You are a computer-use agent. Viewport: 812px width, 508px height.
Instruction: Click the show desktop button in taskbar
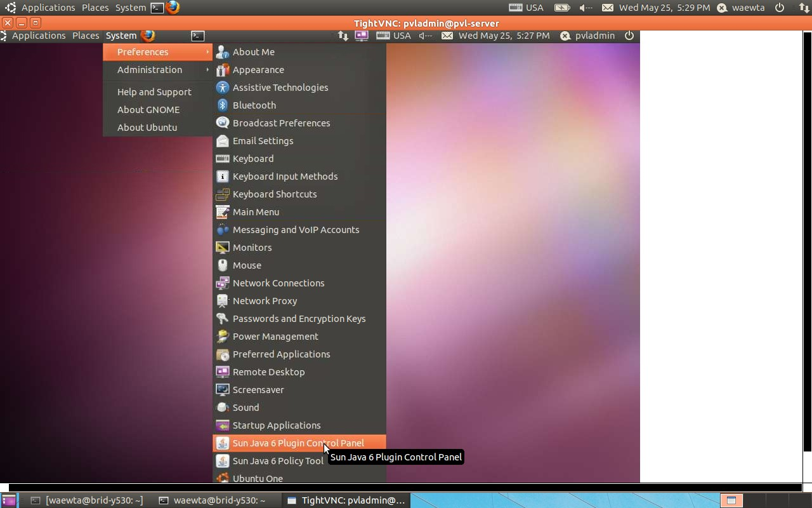coord(8,500)
